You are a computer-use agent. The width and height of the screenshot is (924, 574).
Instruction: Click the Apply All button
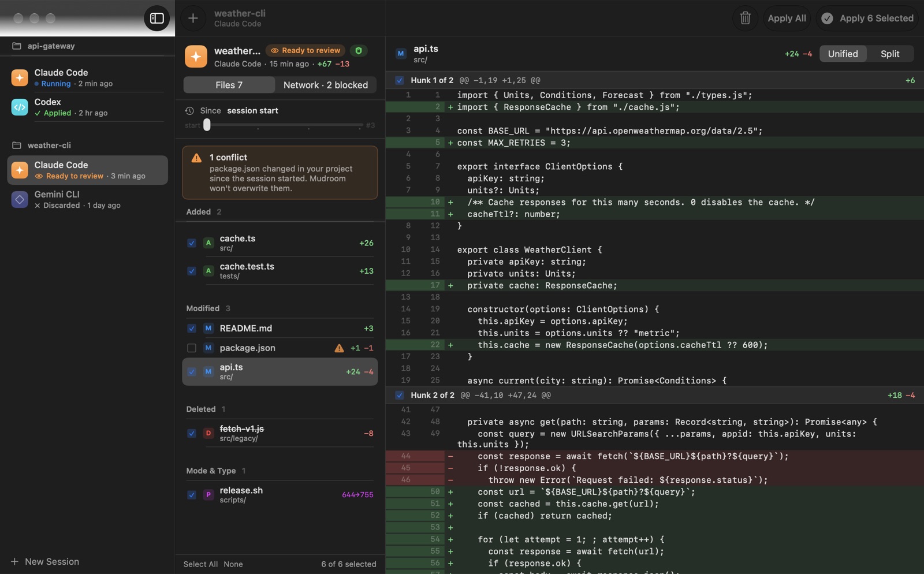[x=787, y=18]
